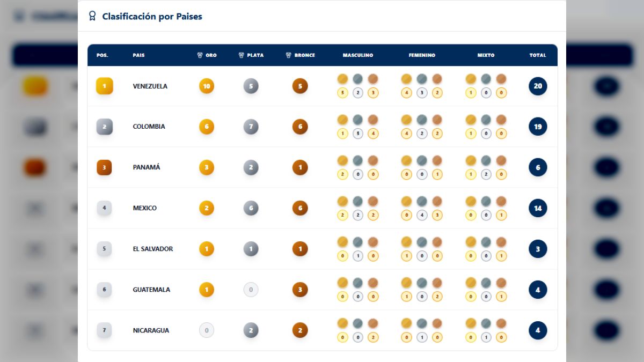Click Mexico's fourth-place position badge

click(x=104, y=208)
